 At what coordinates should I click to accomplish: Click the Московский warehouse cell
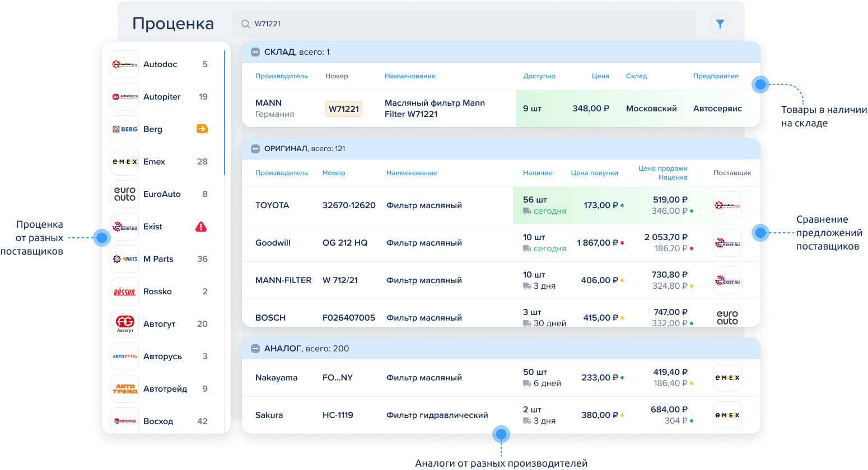[651, 109]
